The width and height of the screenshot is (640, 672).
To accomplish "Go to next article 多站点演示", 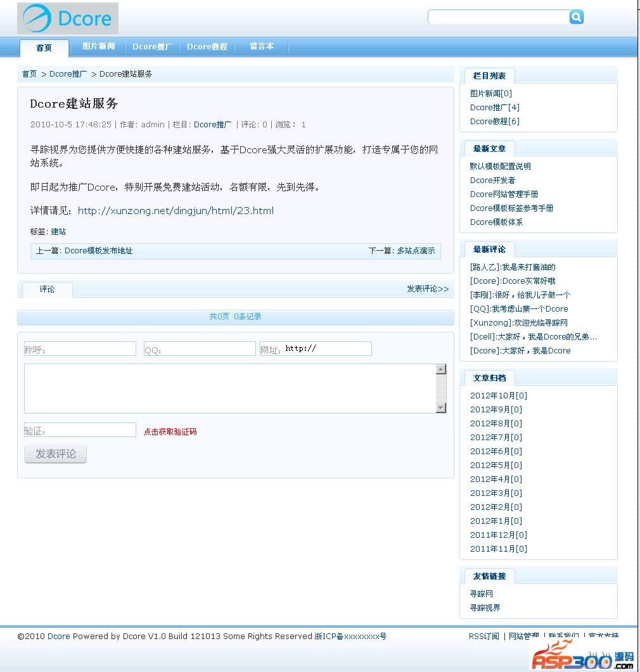I will (x=416, y=251).
